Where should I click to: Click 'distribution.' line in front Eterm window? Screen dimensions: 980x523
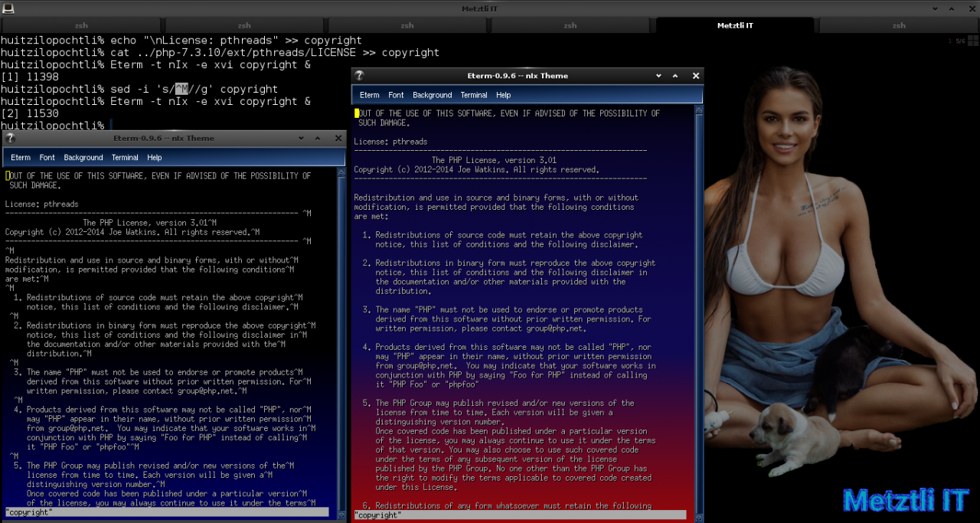coord(403,291)
